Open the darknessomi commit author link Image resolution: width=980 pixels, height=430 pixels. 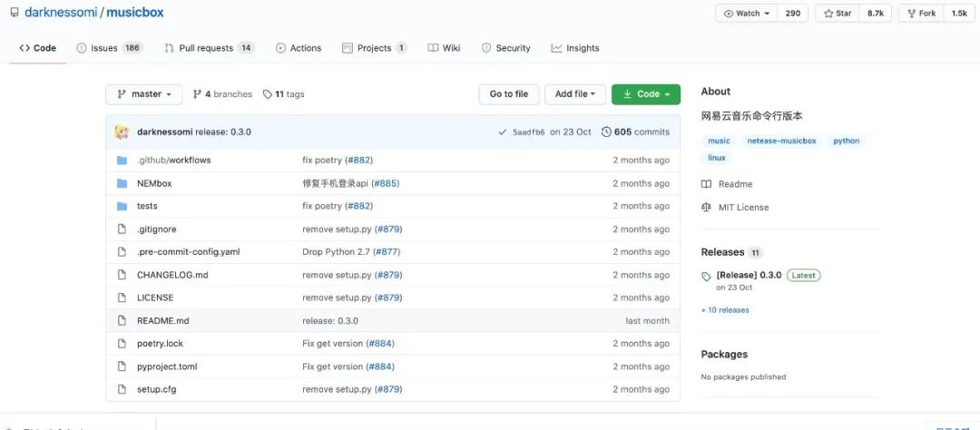165,132
